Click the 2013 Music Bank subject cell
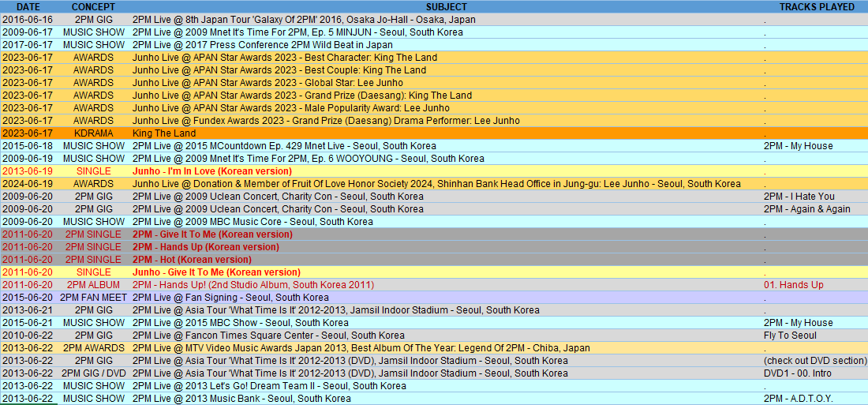The height and width of the screenshot is (405, 868). 446,399
